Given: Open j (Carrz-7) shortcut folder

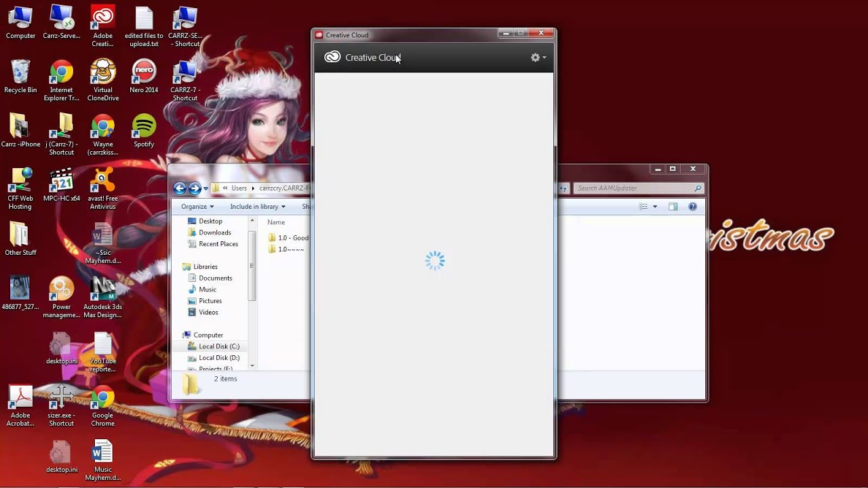Looking at the screenshot, I should [x=61, y=135].
